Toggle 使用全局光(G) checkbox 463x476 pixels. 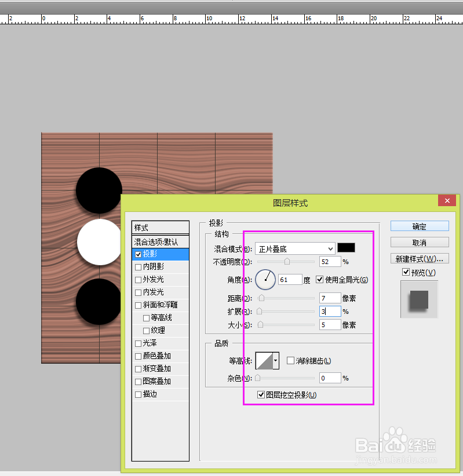coord(320,279)
